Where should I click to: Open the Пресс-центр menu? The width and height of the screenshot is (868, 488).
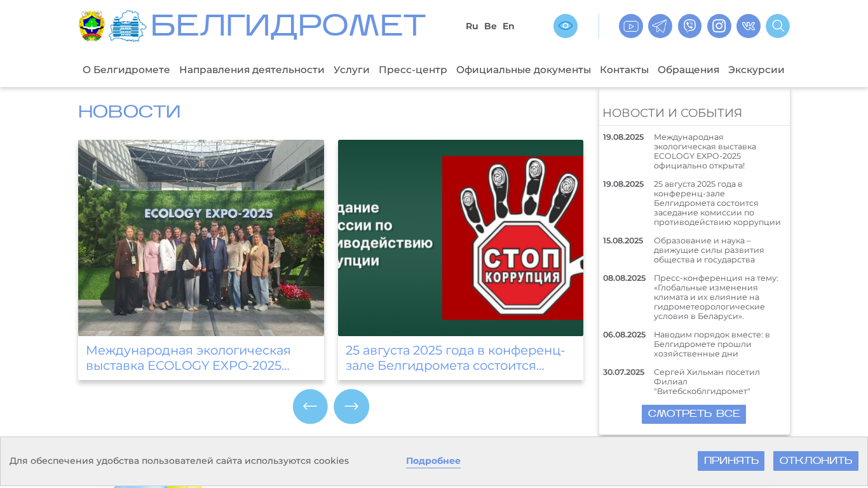(413, 70)
